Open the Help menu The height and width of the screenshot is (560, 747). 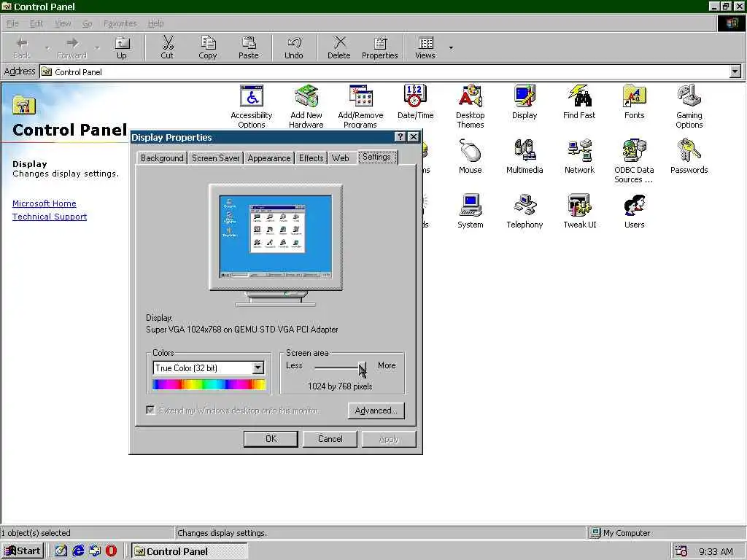coord(156,23)
